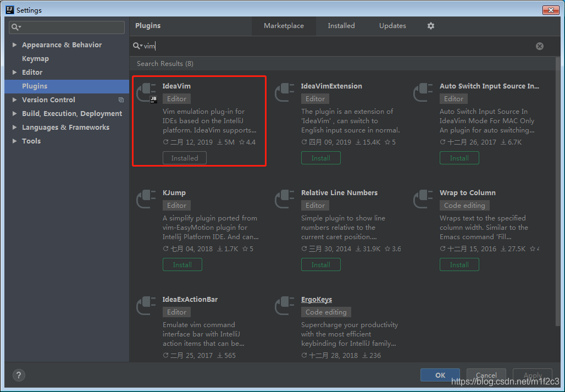
Task: Select Plugins in the settings tree
Action: (x=67, y=86)
